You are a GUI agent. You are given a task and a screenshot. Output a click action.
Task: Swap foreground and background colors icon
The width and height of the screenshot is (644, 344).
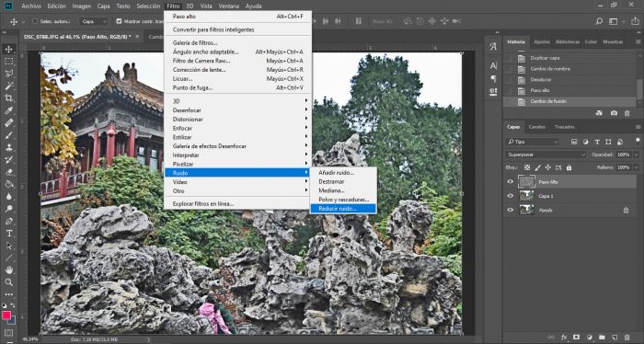[x=13, y=305]
